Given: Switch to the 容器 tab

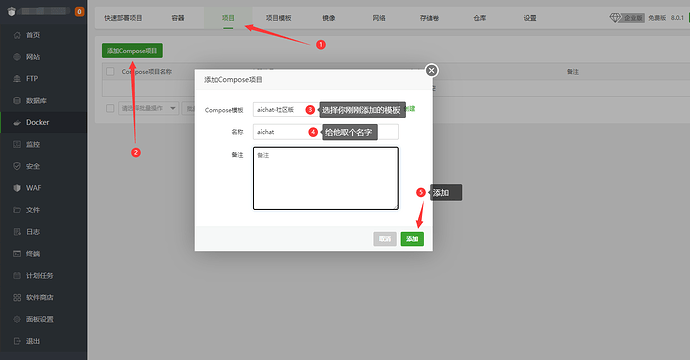Looking at the screenshot, I should 178,18.
